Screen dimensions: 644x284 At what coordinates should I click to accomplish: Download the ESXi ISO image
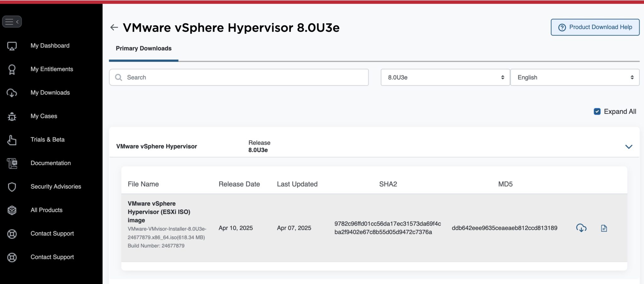[581, 228]
